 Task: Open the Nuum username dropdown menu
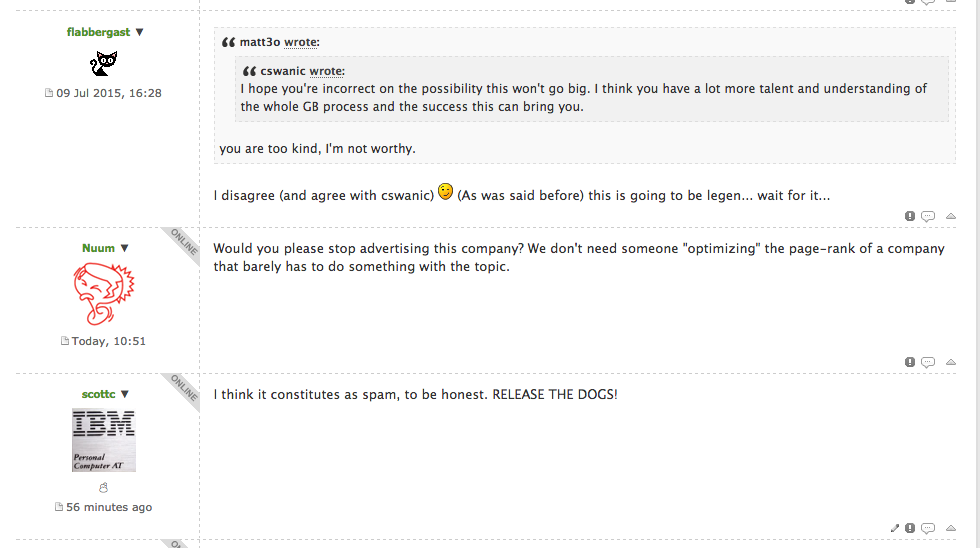pyautogui.click(x=125, y=248)
